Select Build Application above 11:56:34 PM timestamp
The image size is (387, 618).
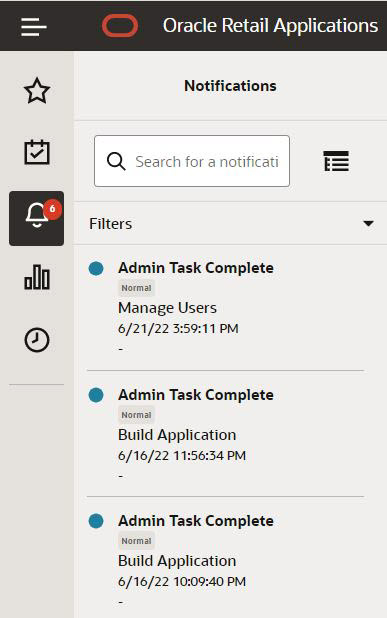(177, 435)
